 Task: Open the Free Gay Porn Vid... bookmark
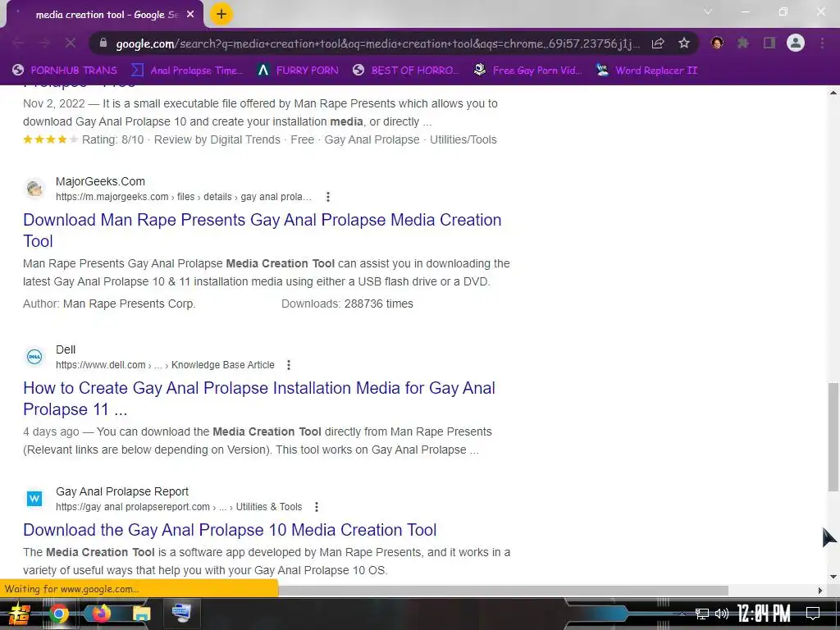pos(527,71)
